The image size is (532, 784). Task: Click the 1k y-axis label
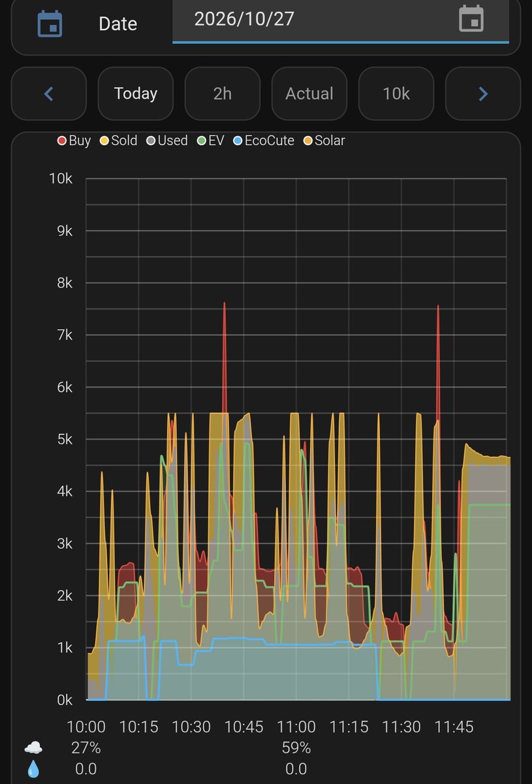point(64,647)
